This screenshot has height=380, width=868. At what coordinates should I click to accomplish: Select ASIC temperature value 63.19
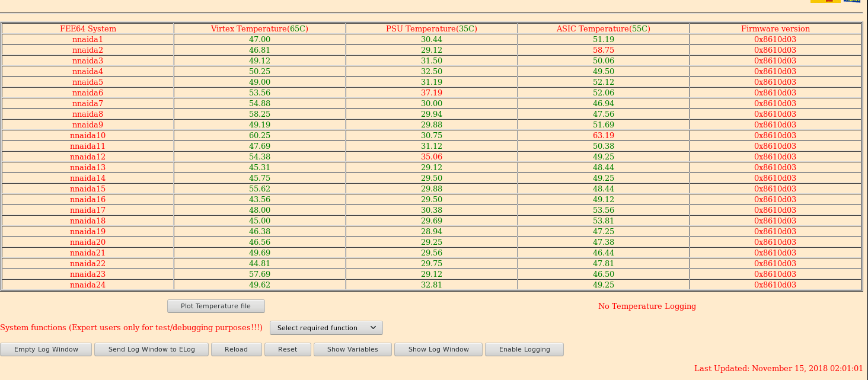tap(604, 135)
